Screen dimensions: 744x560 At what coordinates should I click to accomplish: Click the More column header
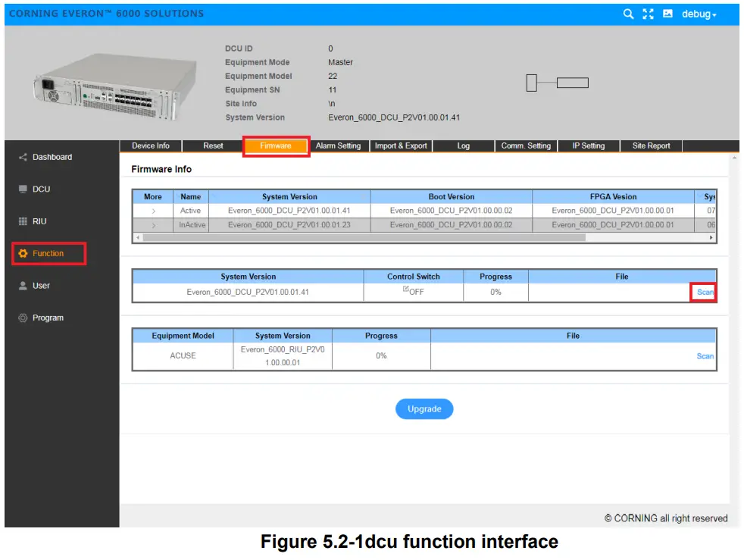click(153, 196)
